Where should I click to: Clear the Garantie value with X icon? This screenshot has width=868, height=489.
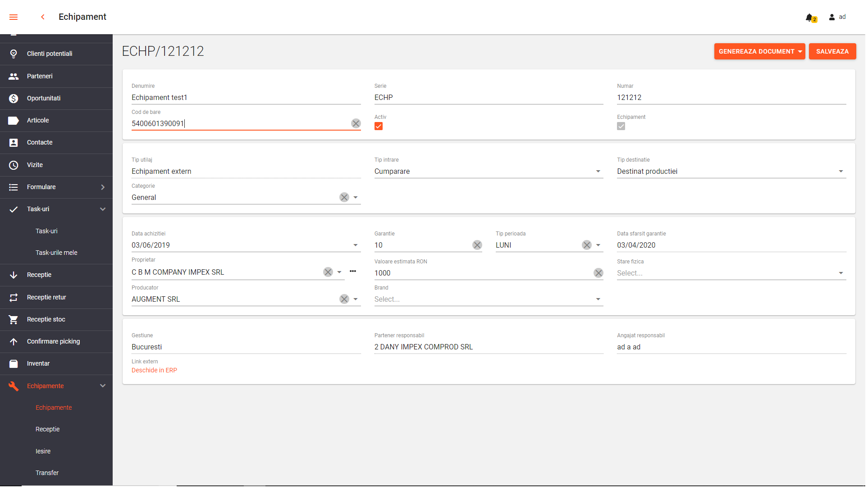pyautogui.click(x=478, y=246)
